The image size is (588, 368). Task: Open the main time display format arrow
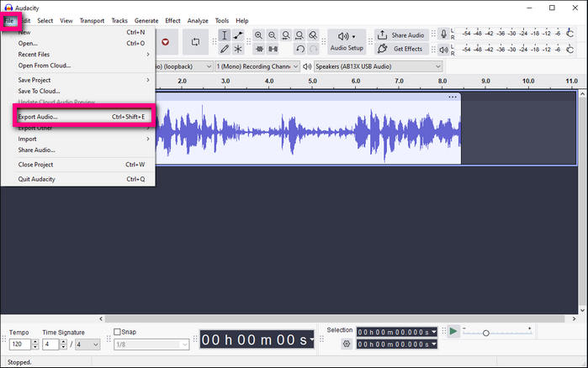(x=311, y=340)
